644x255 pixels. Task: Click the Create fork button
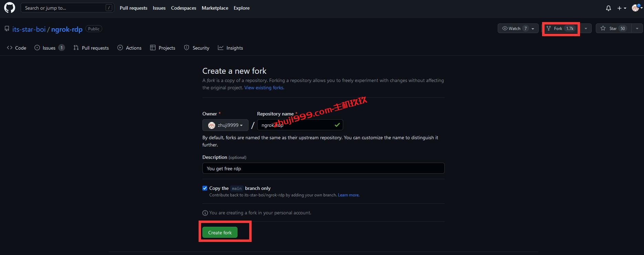220,233
